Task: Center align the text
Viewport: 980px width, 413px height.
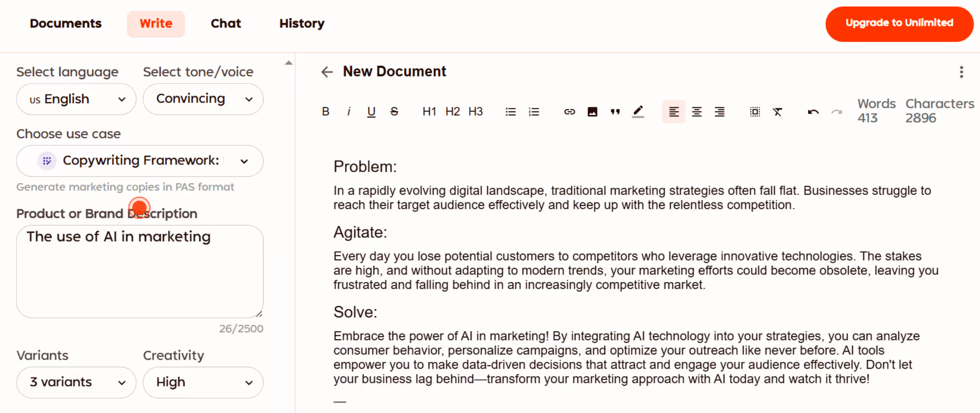Action: pyautogui.click(x=697, y=112)
